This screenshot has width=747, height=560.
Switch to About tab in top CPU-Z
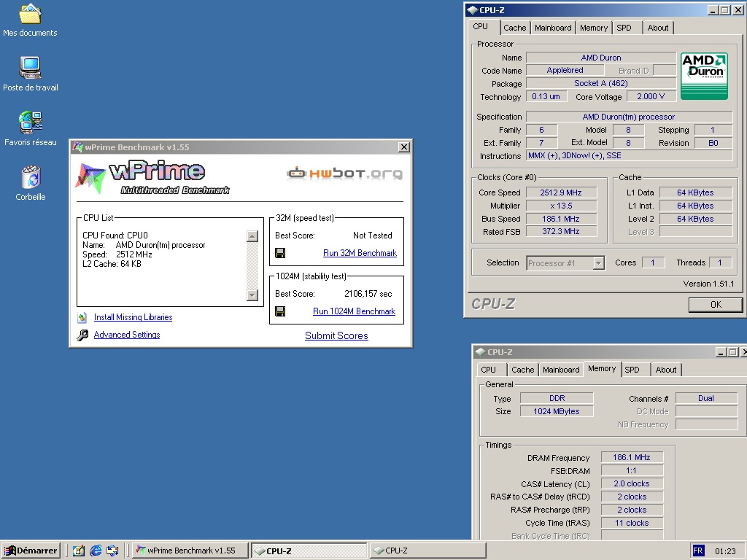coord(657,28)
